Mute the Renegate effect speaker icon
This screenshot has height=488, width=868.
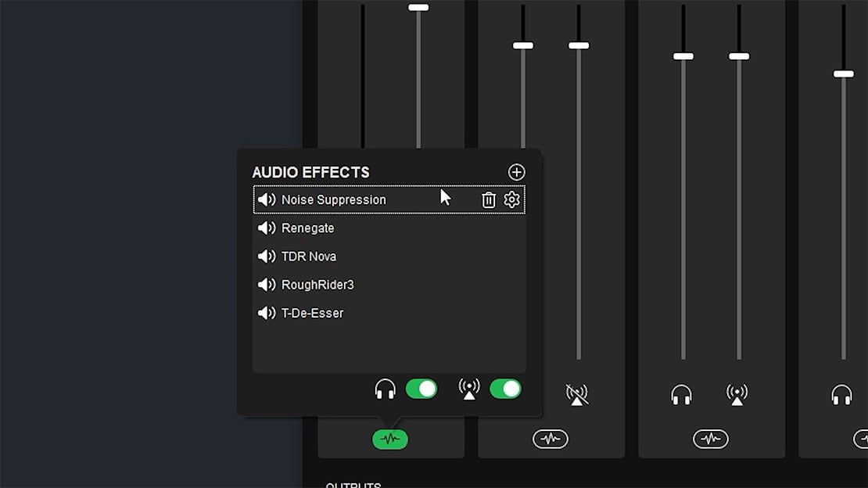(x=267, y=228)
